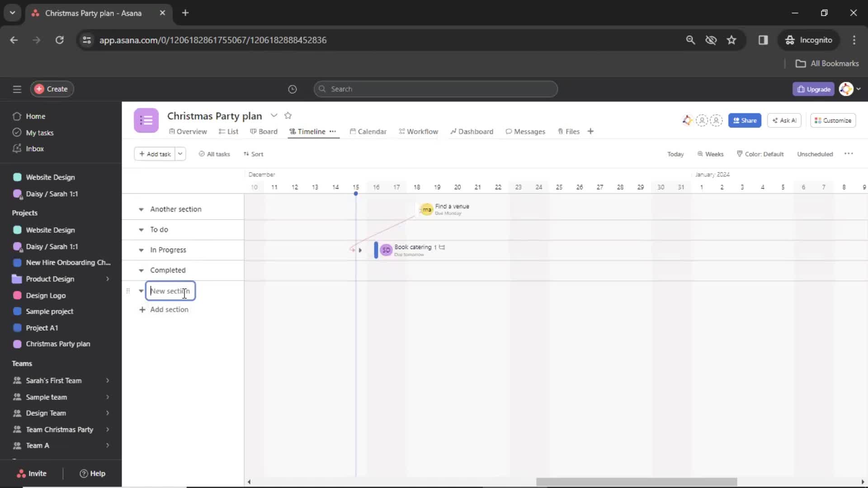The width and height of the screenshot is (868, 488).
Task: Toggle the Completed section visibility
Action: point(141,270)
